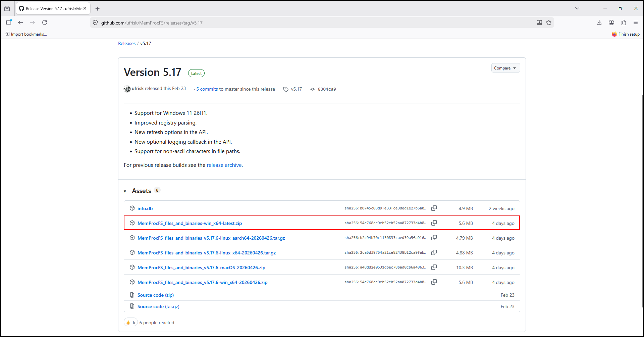Click the file icon beside Source code (tar.gz)
The image size is (644, 337).
[x=132, y=306]
